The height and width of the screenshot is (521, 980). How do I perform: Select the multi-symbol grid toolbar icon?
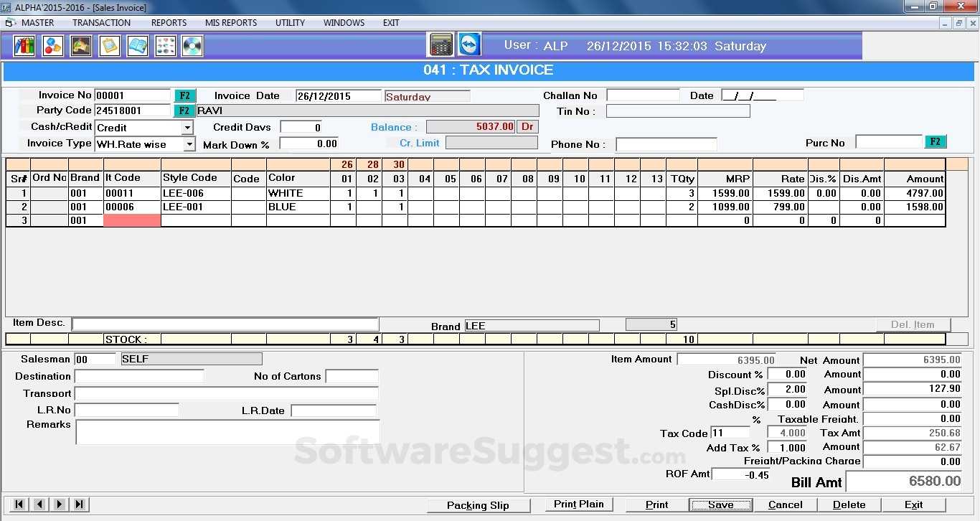tap(164, 45)
